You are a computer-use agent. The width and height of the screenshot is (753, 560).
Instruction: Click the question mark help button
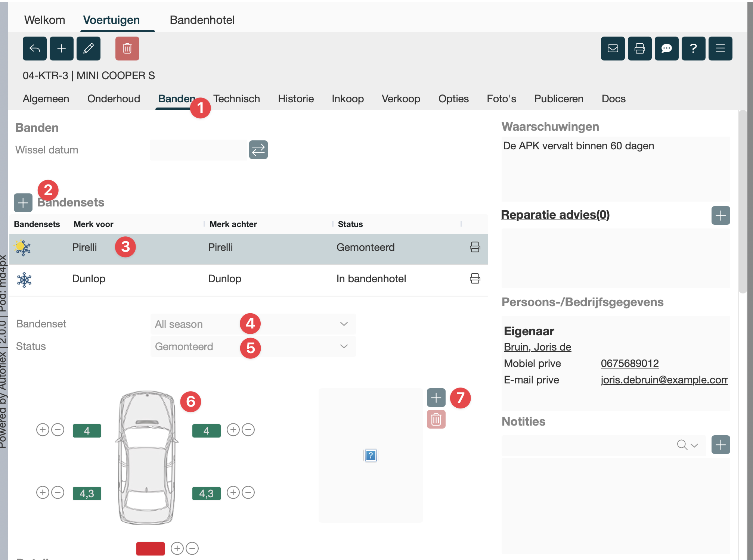click(693, 49)
